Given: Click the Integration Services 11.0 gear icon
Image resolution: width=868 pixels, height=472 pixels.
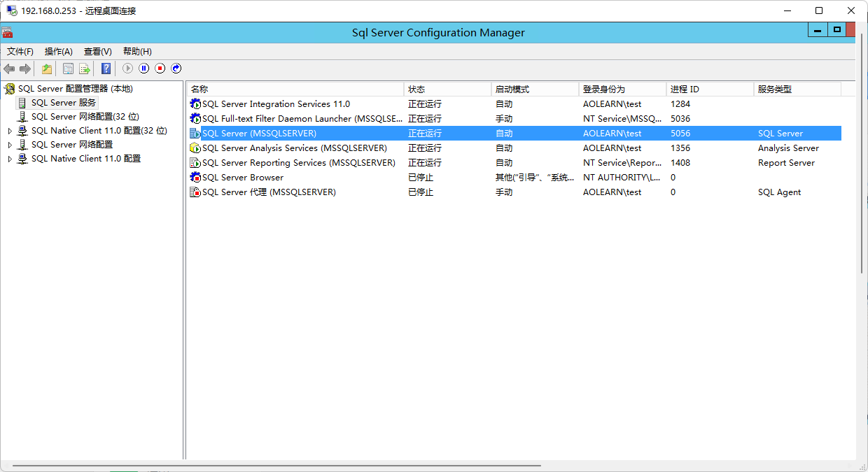Looking at the screenshot, I should 195,104.
